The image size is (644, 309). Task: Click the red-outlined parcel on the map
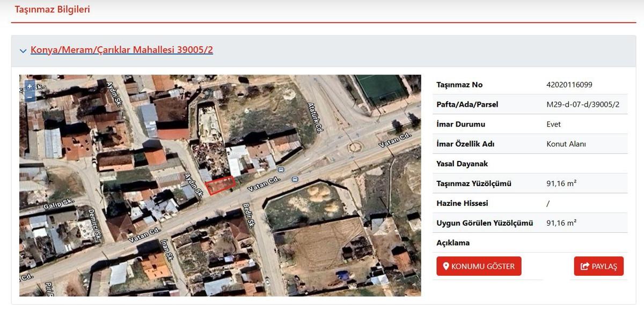pyautogui.click(x=220, y=186)
